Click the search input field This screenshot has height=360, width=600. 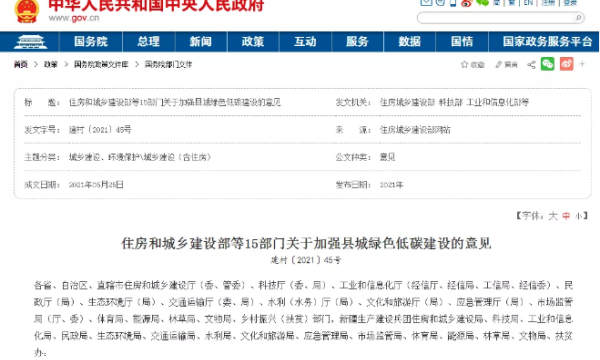496,18
